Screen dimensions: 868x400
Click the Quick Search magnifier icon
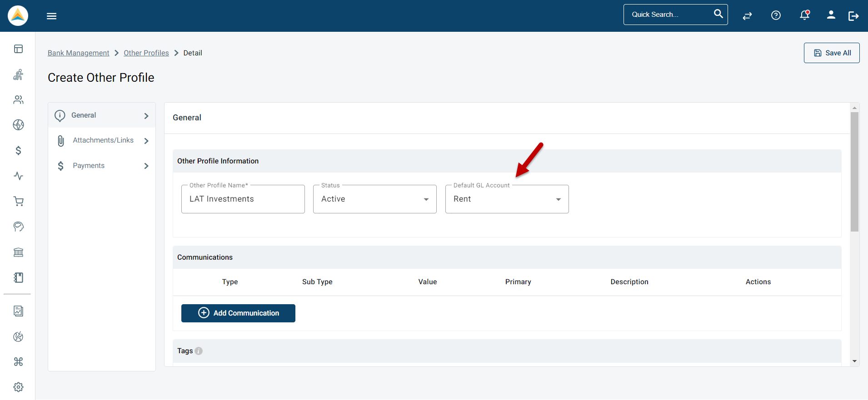718,14
